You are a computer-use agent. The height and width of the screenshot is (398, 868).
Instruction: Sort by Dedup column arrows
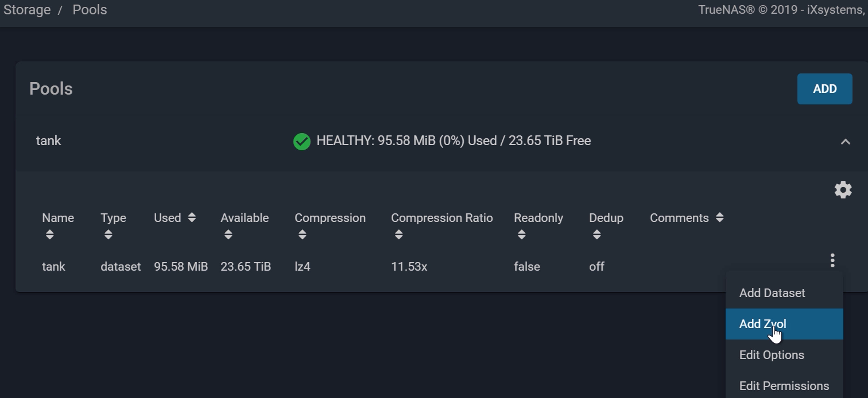tap(596, 235)
